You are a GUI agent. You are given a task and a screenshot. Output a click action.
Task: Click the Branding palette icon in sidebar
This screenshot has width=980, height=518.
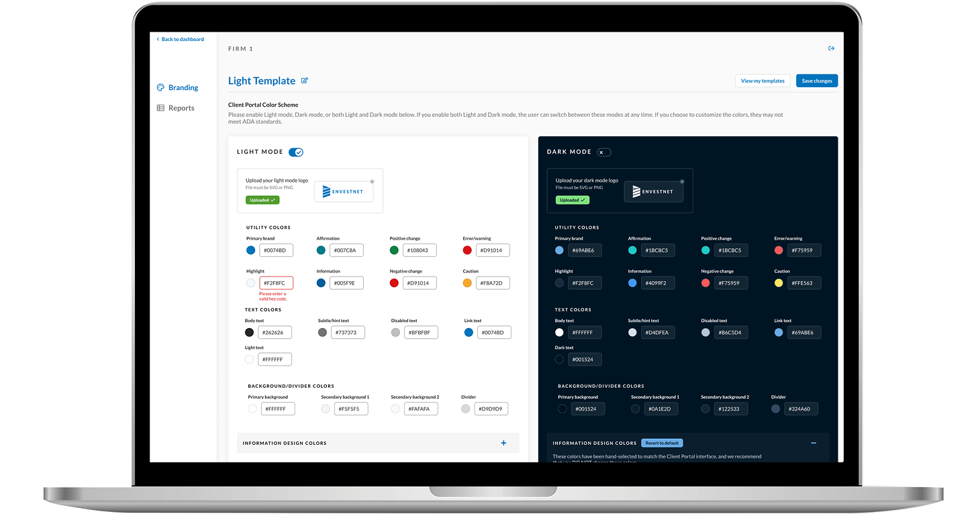point(160,87)
